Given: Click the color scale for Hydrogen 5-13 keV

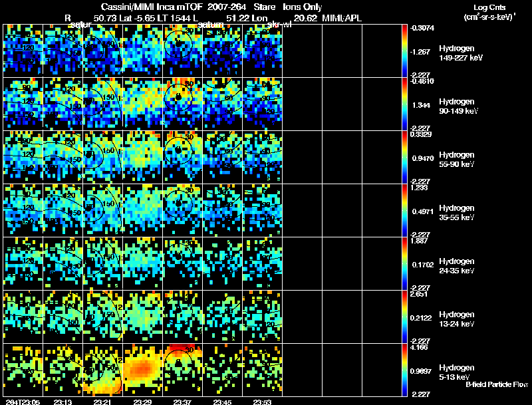Looking at the screenshot, I should [x=404, y=370].
